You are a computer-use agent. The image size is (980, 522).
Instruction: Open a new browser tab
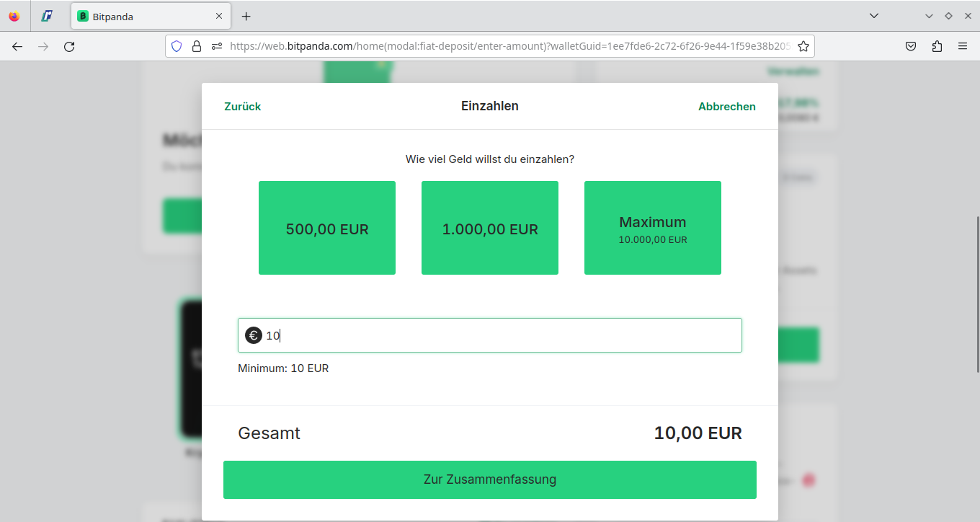click(x=246, y=16)
